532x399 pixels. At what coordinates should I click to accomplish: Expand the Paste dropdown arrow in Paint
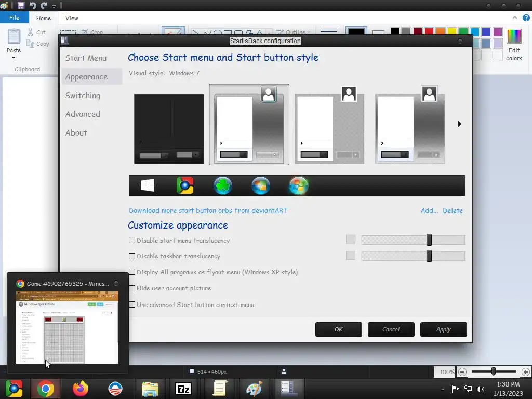(14, 58)
